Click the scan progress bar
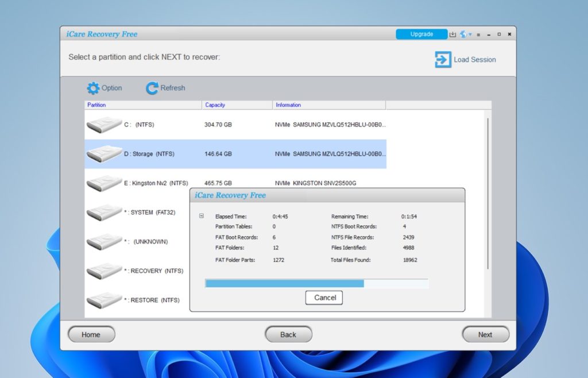588x378 pixels. [x=316, y=283]
